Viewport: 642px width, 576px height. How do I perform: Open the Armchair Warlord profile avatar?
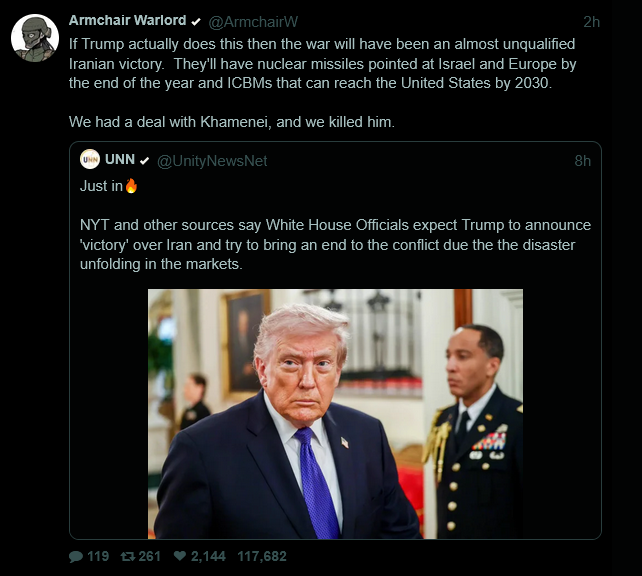pyautogui.click(x=34, y=38)
